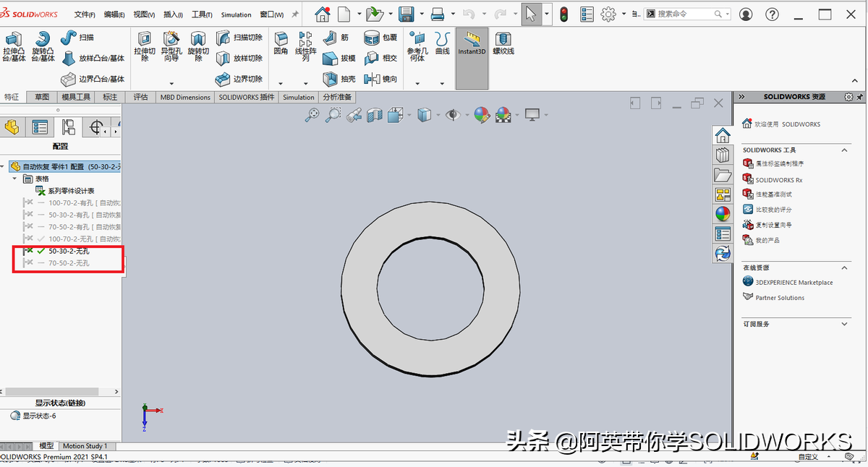
Task: Switch to the Motion Study 1 tab
Action: [x=85, y=446]
